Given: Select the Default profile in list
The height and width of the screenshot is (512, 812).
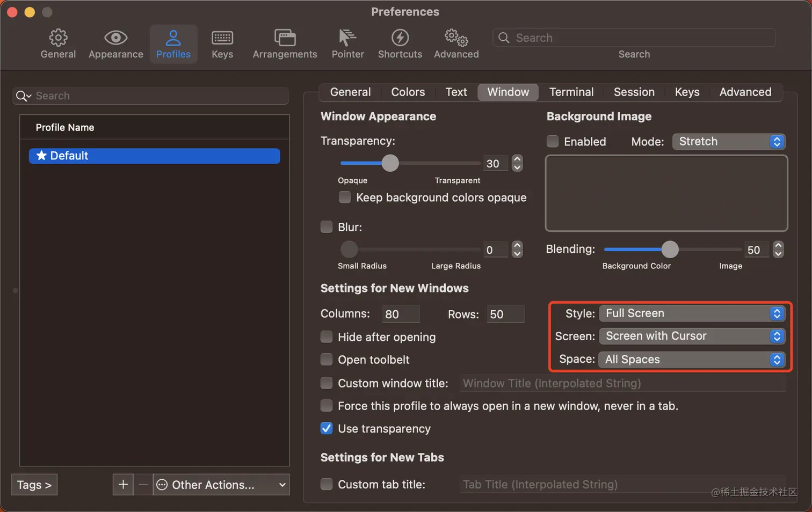Looking at the screenshot, I should click(x=155, y=156).
